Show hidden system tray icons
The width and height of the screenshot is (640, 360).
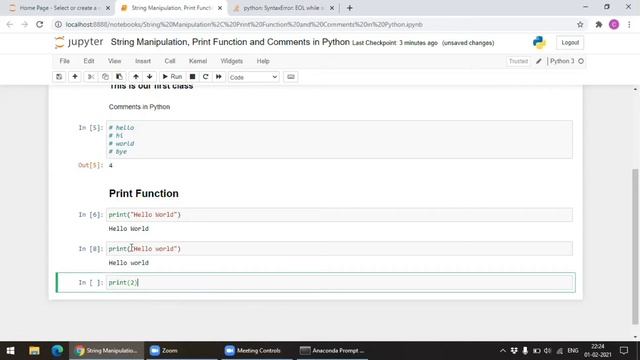(503, 351)
